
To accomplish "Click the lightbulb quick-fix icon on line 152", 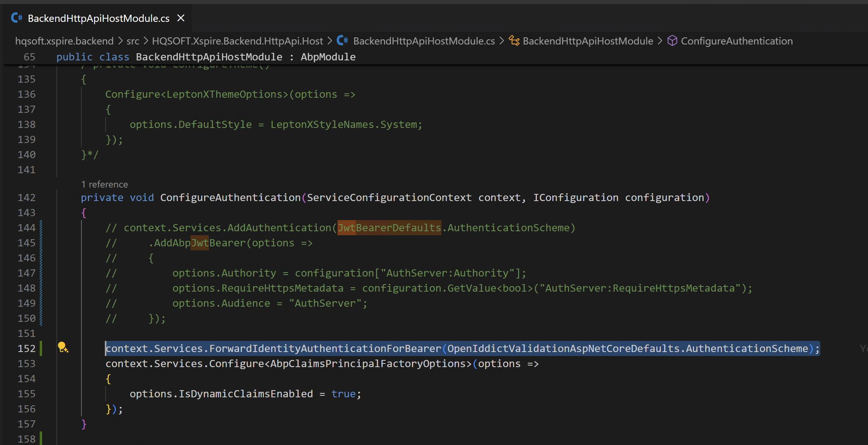I will click(x=63, y=348).
